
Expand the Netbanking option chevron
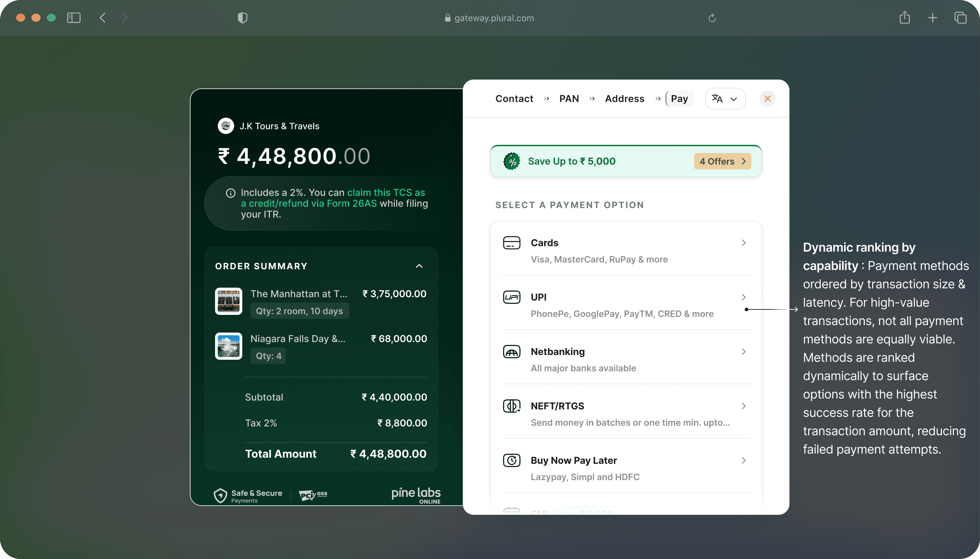tap(744, 352)
